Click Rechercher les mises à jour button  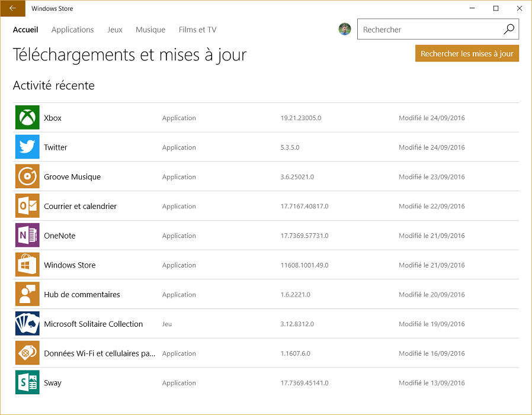[x=467, y=53]
